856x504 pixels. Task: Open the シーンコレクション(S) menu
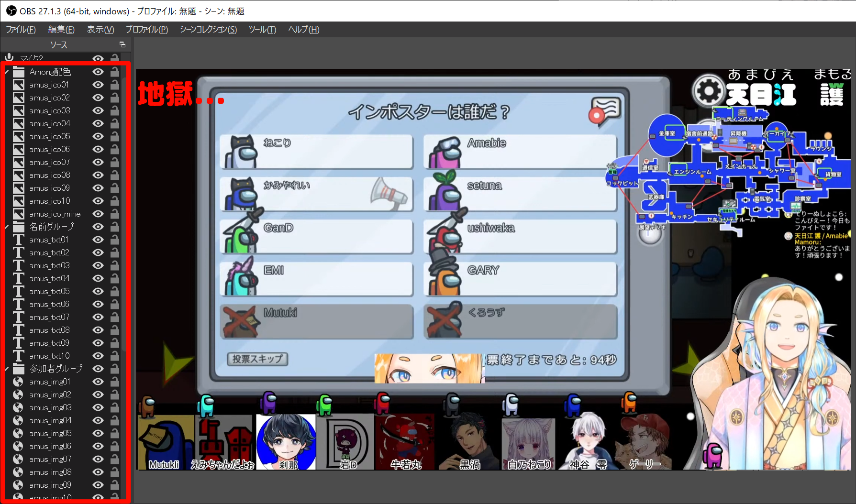208,30
